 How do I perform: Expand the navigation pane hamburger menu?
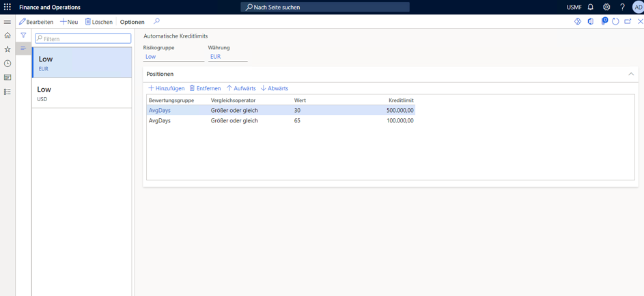coord(8,22)
